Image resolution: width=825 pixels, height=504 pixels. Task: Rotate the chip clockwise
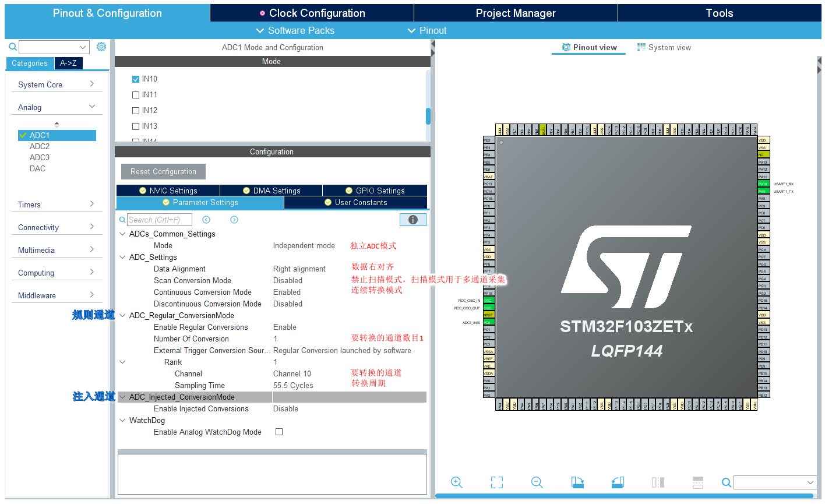pyautogui.click(x=577, y=482)
